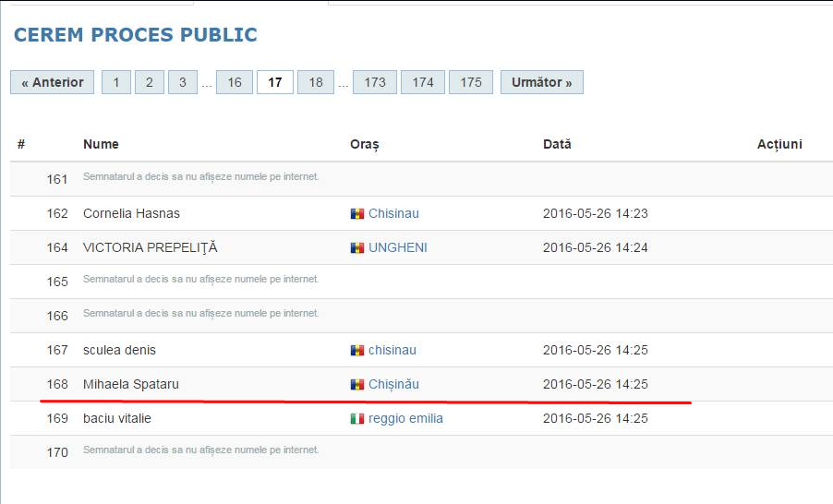This screenshot has height=504, width=833.
Task: Open chisinau link in sculea denis row
Action: (x=392, y=350)
